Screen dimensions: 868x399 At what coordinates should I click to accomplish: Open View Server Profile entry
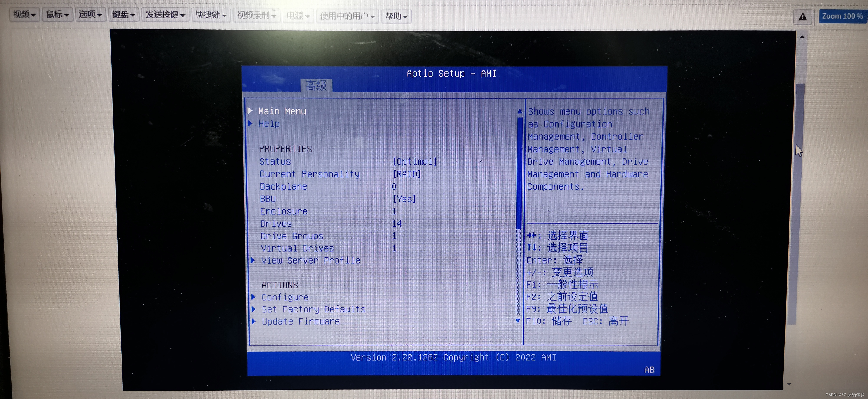click(310, 260)
